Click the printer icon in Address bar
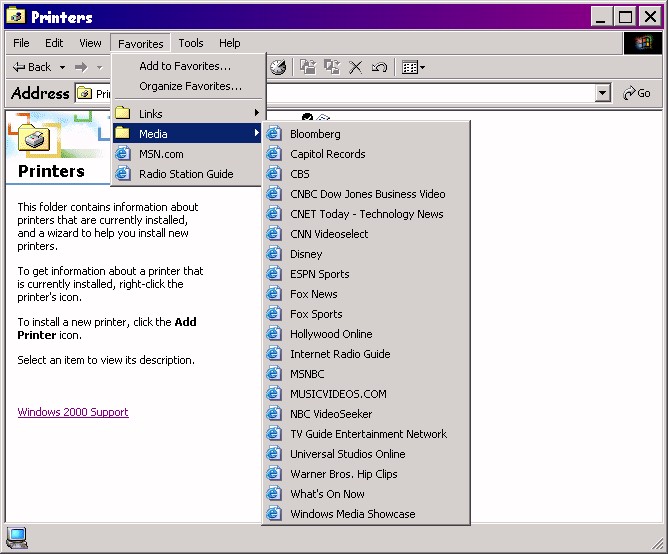The image size is (668, 554). coord(85,93)
